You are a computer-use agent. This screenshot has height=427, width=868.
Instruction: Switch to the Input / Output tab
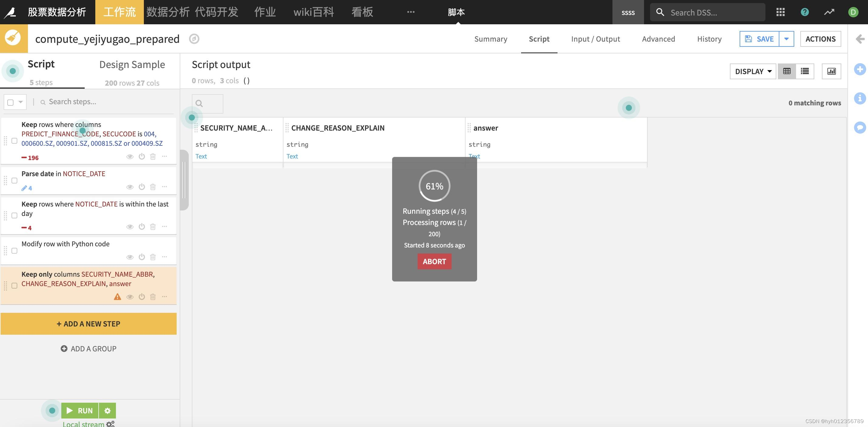[x=595, y=39]
